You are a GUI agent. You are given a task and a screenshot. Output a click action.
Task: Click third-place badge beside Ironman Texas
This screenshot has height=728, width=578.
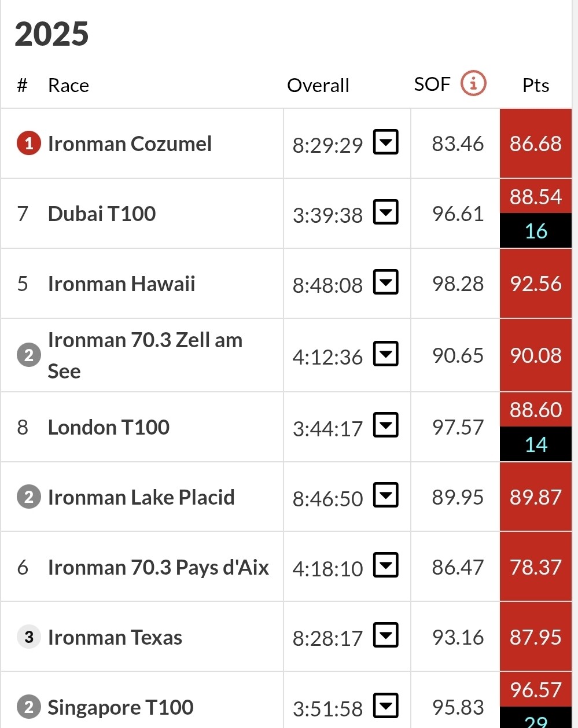click(29, 637)
